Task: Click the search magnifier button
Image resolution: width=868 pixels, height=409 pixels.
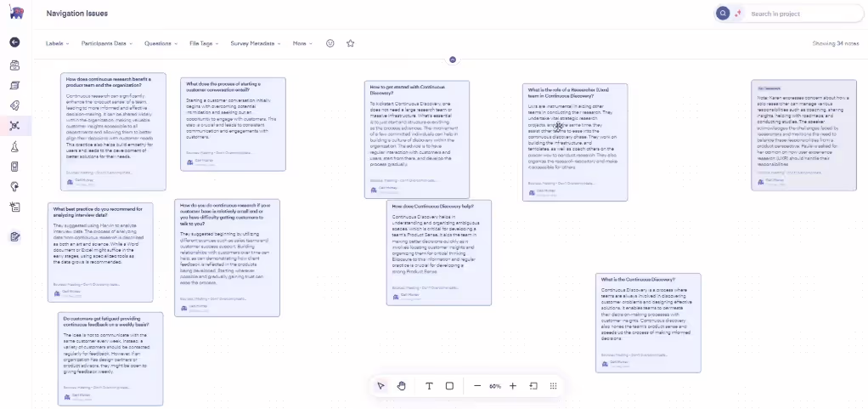Action: click(723, 14)
